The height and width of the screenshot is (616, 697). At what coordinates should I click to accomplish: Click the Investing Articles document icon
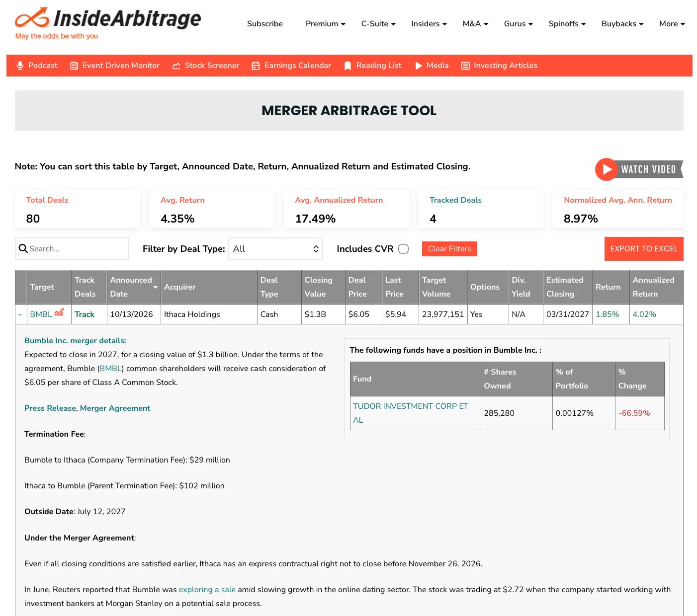point(465,66)
